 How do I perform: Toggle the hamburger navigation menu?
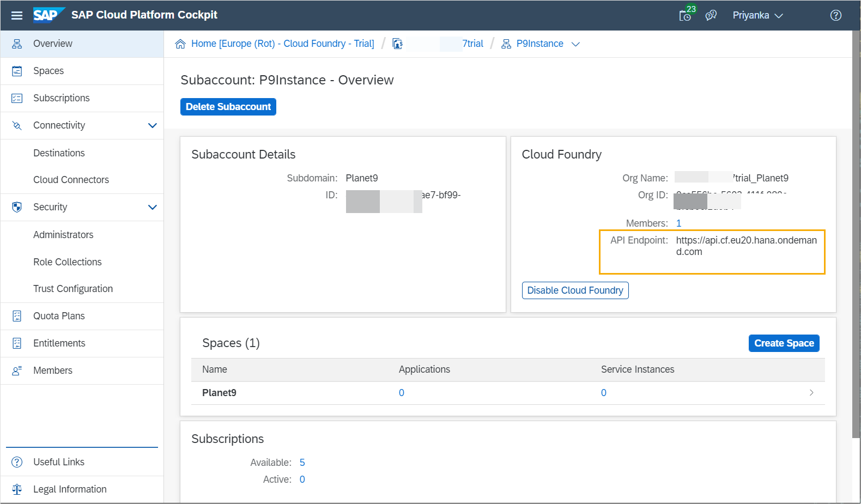pyautogui.click(x=17, y=15)
